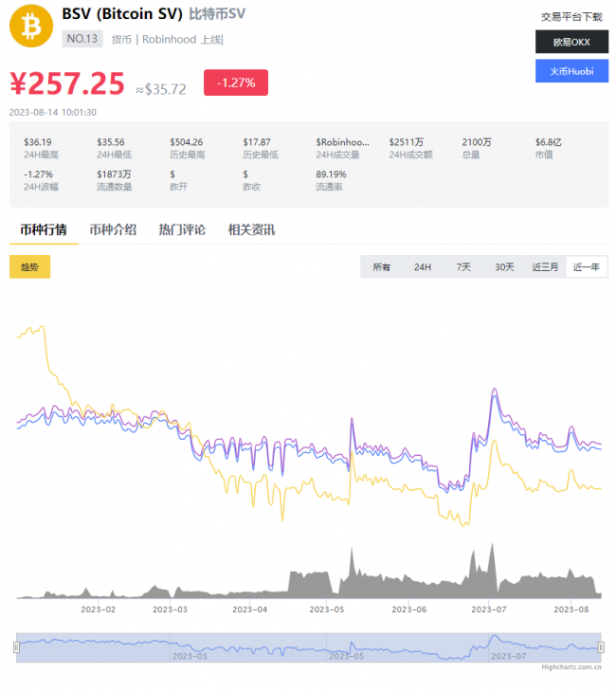Click the $17.87 all-time low value
Viewport: 616px width, 692px height.
click(257, 142)
